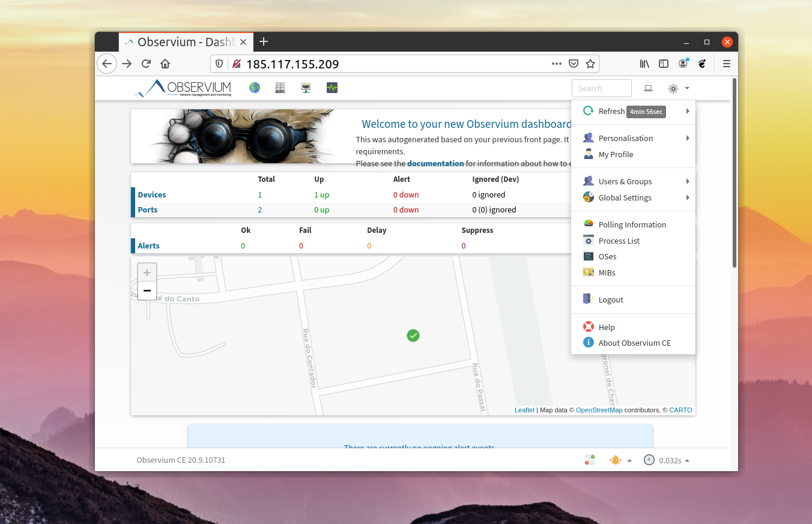The image size is (812, 524).
Task: Switch to the Observium - Dashboard tab
Action: 186,42
